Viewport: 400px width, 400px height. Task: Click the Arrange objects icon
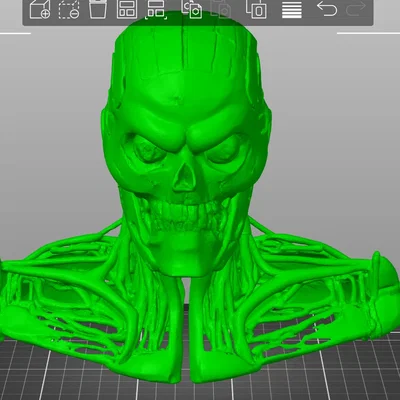pos(127,9)
